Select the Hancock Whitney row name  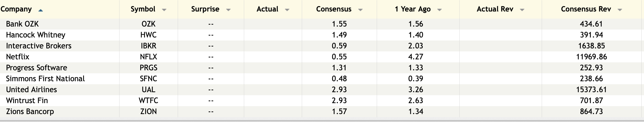(x=36, y=35)
